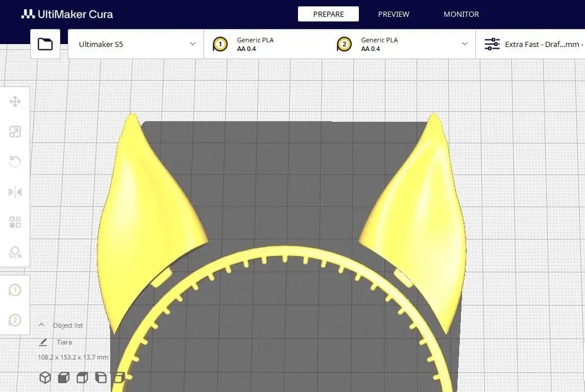The width and height of the screenshot is (585, 392).
Task: Click extruder 2 Generic PLA icon
Action: tap(344, 45)
